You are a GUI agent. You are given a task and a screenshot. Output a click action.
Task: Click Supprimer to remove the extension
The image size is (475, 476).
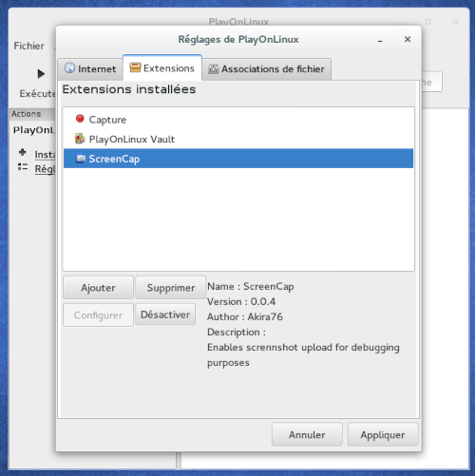[171, 288]
